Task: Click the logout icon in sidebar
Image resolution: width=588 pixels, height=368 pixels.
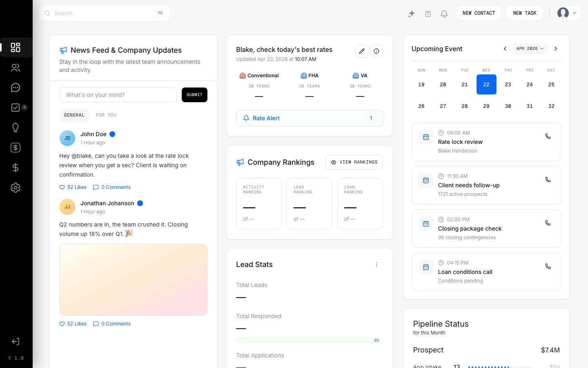Action: (x=16, y=341)
